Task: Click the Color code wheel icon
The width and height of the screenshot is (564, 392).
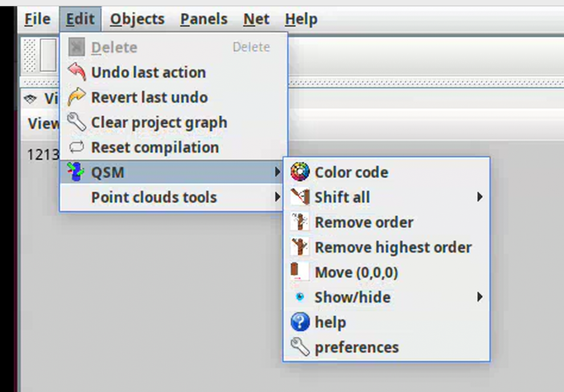Action: click(x=300, y=172)
